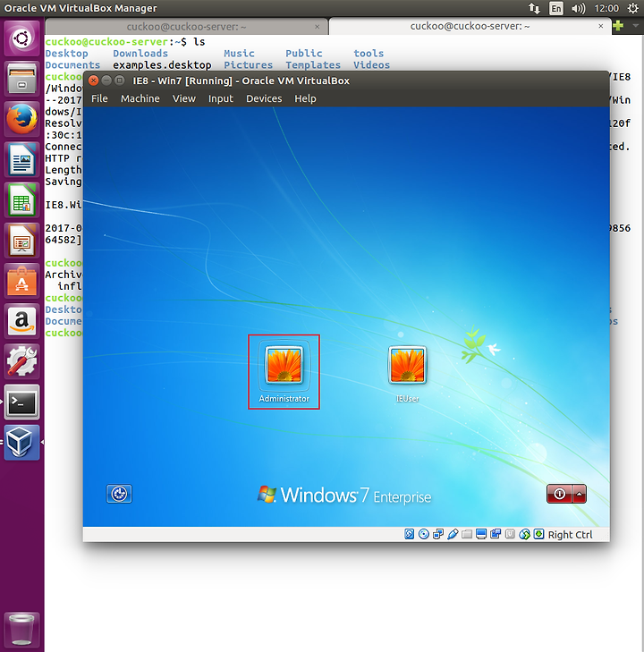Open the network indicator in top panel

coord(534,8)
